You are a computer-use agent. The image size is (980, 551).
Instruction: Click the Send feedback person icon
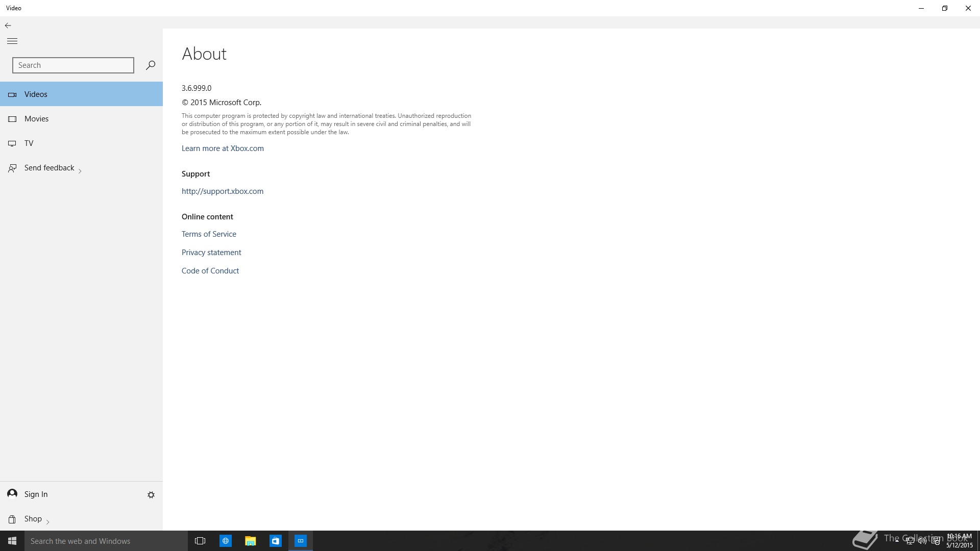12,168
